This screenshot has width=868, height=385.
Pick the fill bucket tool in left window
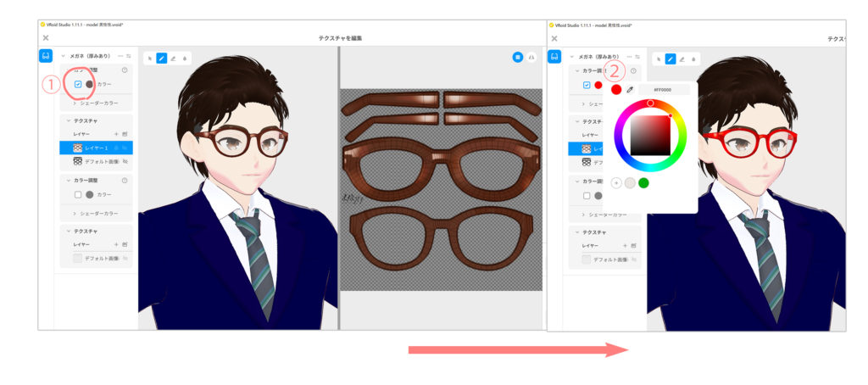185,59
